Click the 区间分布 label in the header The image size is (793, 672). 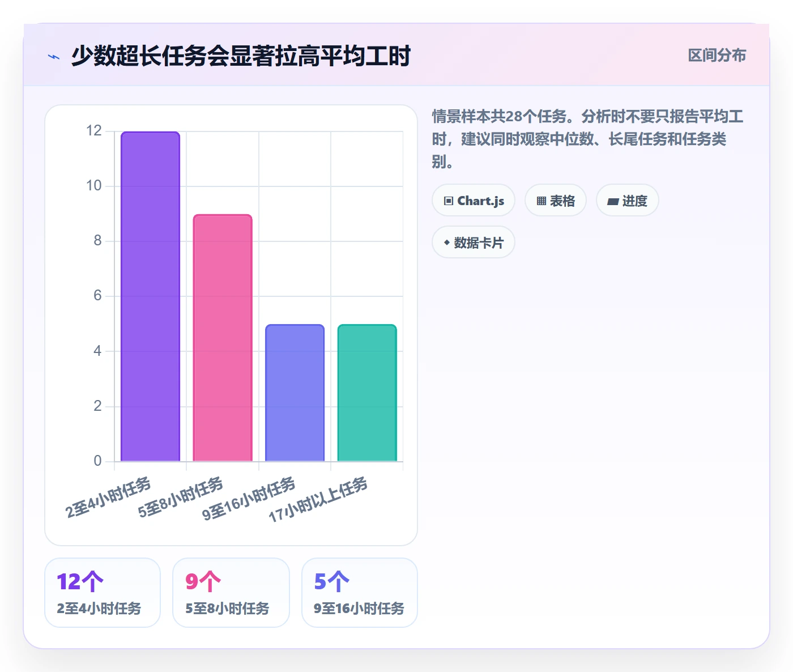(717, 56)
